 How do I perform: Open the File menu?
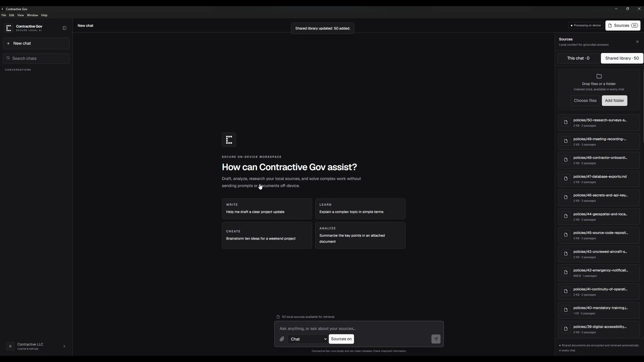[x=4, y=15]
